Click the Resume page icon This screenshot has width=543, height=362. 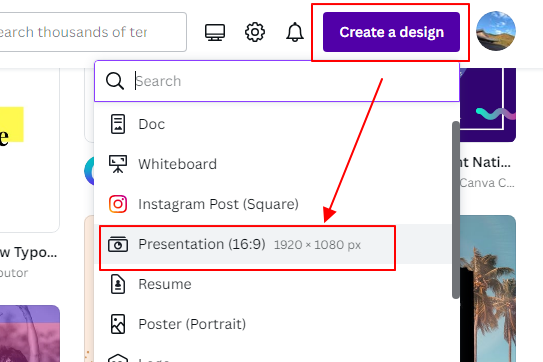click(x=118, y=284)
